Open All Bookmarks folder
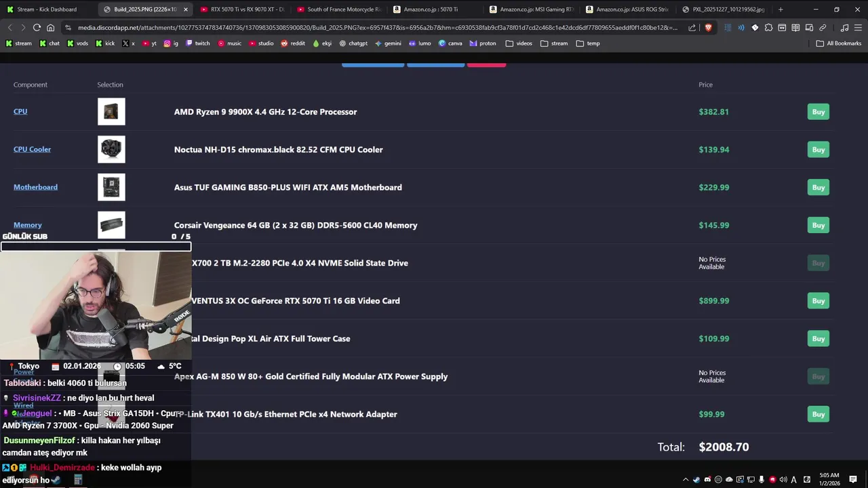The width and height of the screenshot is (868, 488). click(x=838, y=43)
